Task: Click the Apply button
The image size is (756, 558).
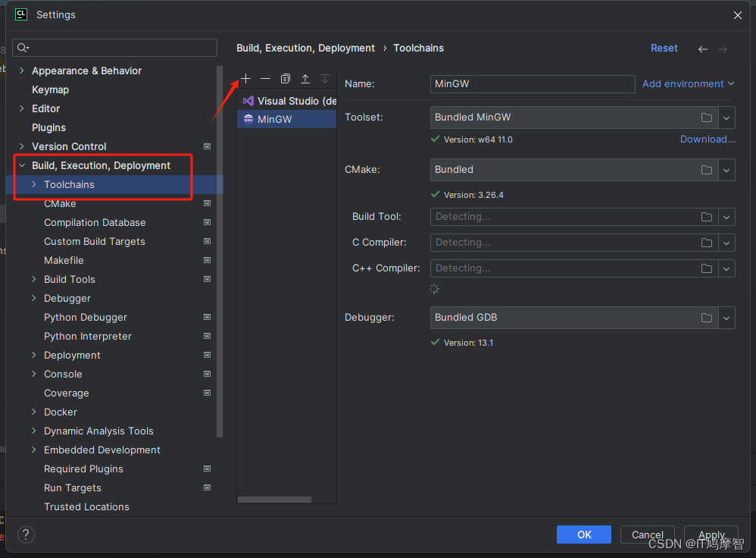Action: click(x=711, y=534)
